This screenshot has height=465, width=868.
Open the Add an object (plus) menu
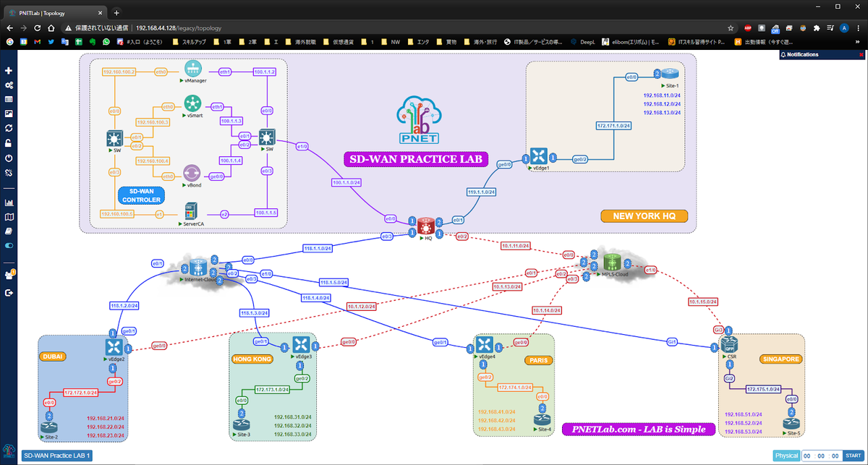click(x=9, y=71)
